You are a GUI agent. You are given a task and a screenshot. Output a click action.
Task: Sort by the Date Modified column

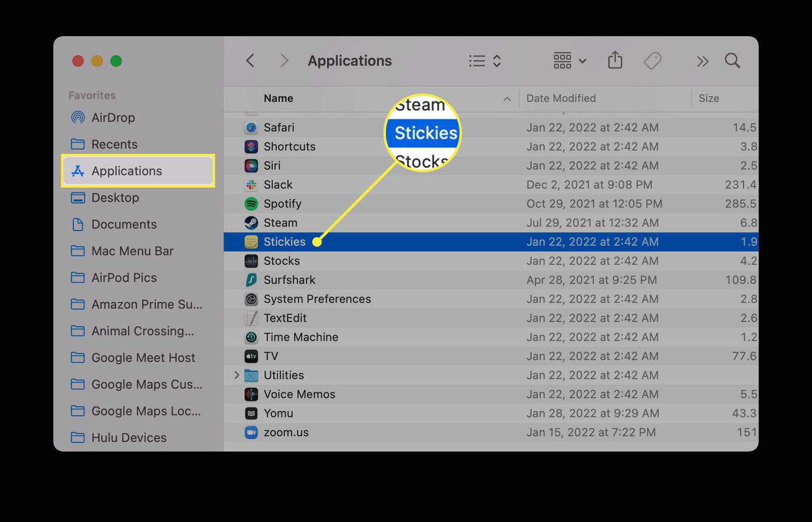pos(561,99)
